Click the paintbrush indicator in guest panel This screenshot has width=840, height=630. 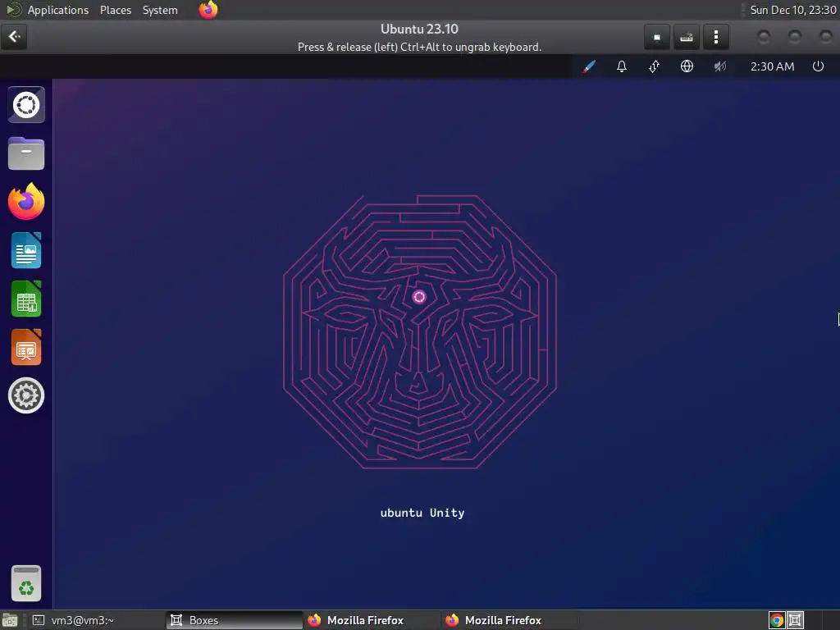tap(589, 66)
